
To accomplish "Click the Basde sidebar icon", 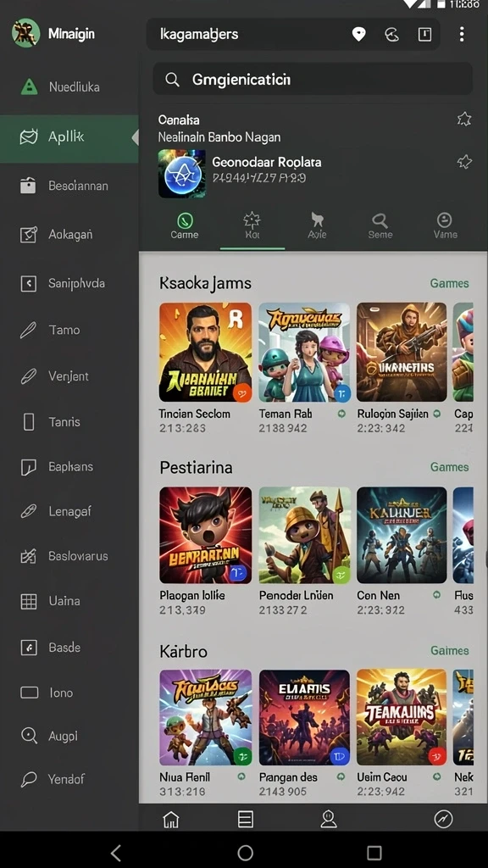I will (x=28, y=647).
